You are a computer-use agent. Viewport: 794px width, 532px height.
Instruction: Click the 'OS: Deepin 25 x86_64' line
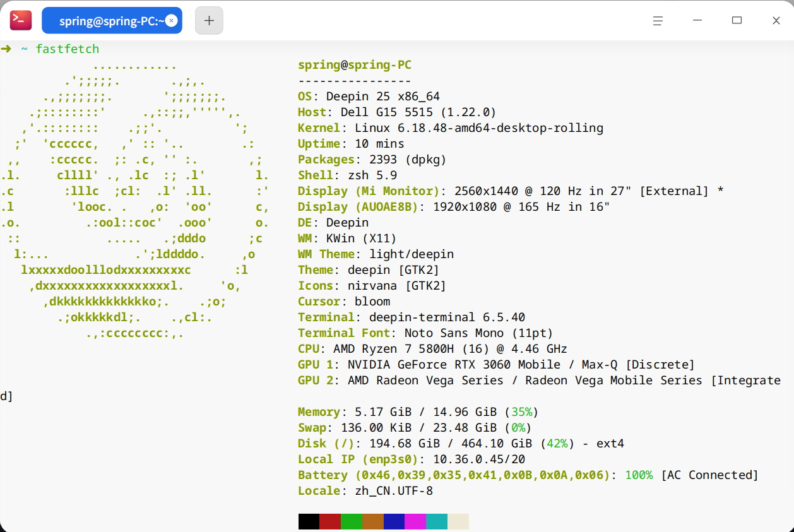click(369, 97)
